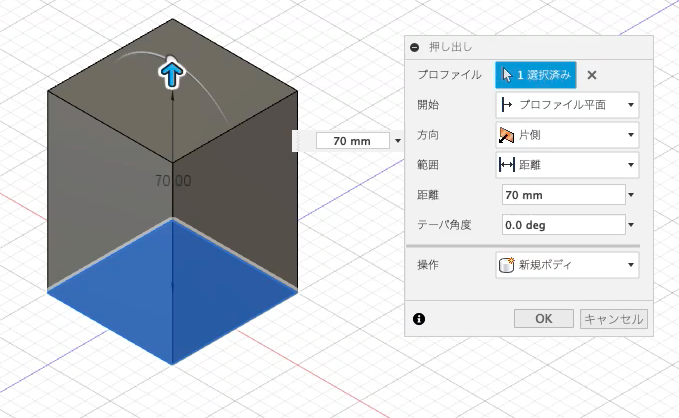Click the 新規ボディ operation icon
The image size is (679, 418).
(x=506, y=265)
